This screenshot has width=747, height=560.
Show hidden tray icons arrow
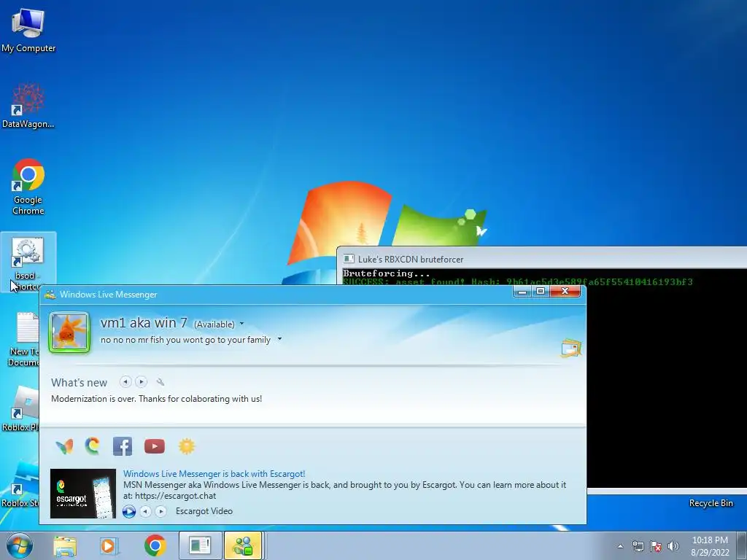[620, 546]
